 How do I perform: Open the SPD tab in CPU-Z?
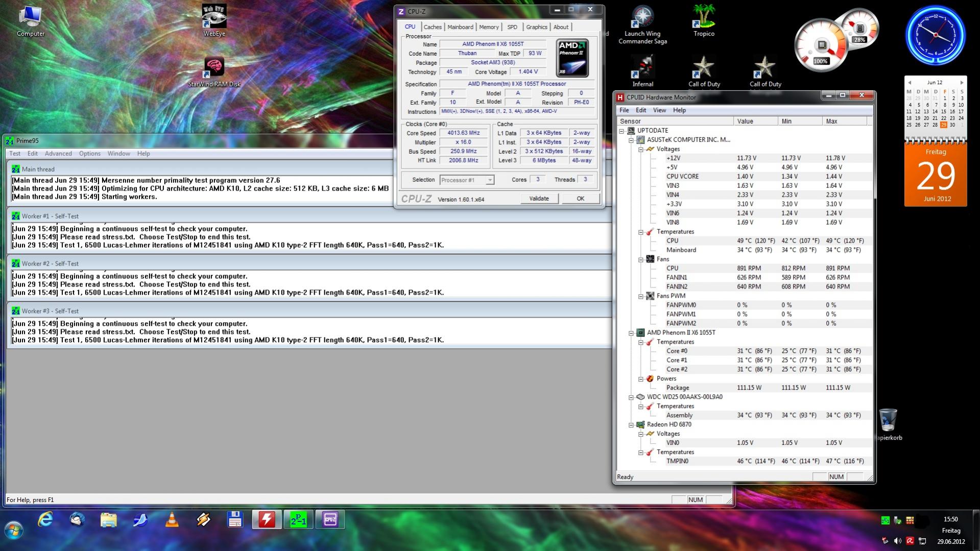pos(512,27)
